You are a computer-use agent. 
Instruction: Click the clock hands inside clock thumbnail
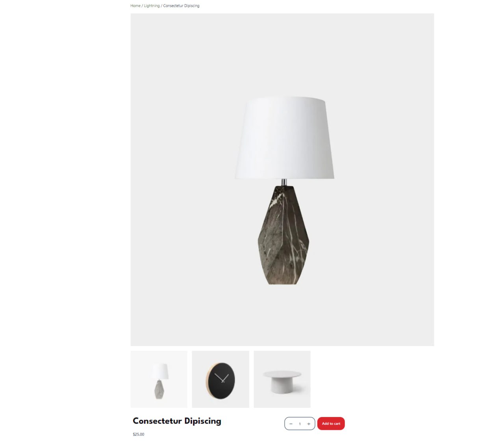pyautogui.click(x=222, y=378)
